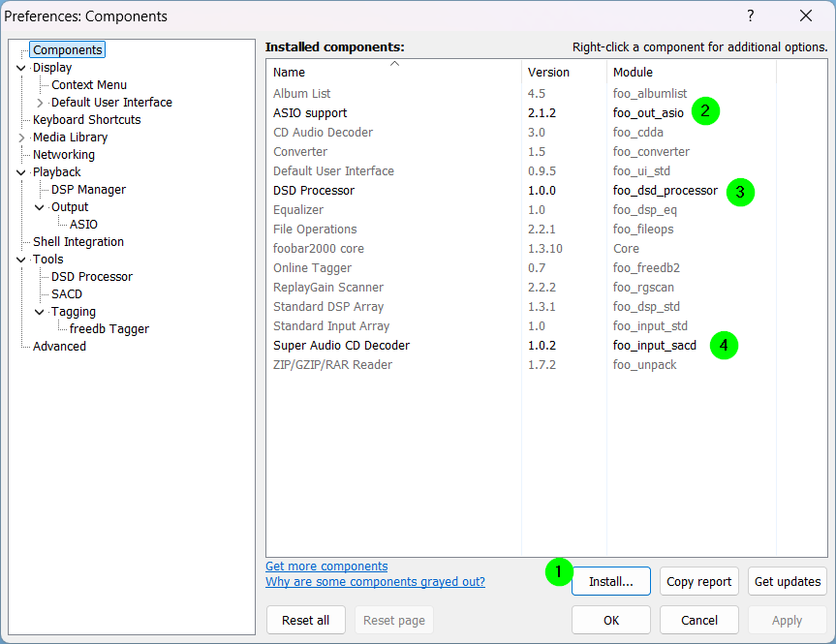This screenshot has width=836, height=644.
Task: Open the DSP Manager page
Action: (x=88, y=190)
